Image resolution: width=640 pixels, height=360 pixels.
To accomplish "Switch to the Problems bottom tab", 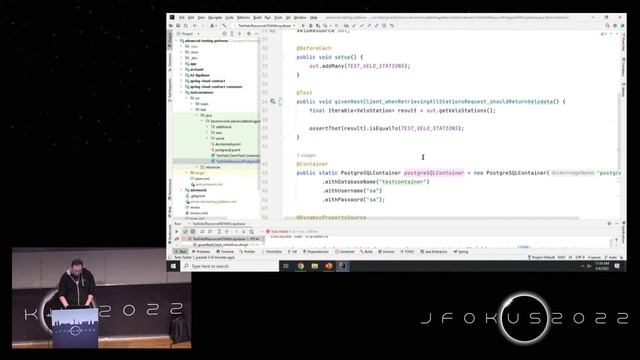I will point(201,251).
